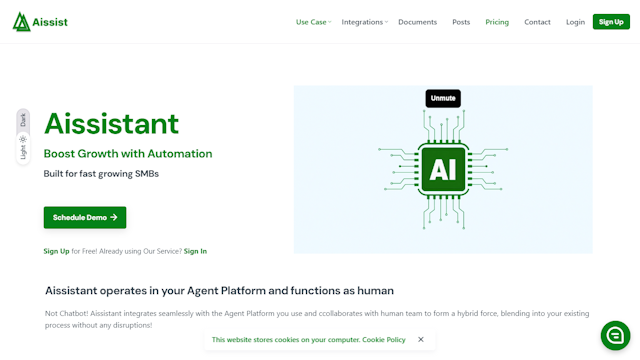Unmute the AI video

click(443, 98)
